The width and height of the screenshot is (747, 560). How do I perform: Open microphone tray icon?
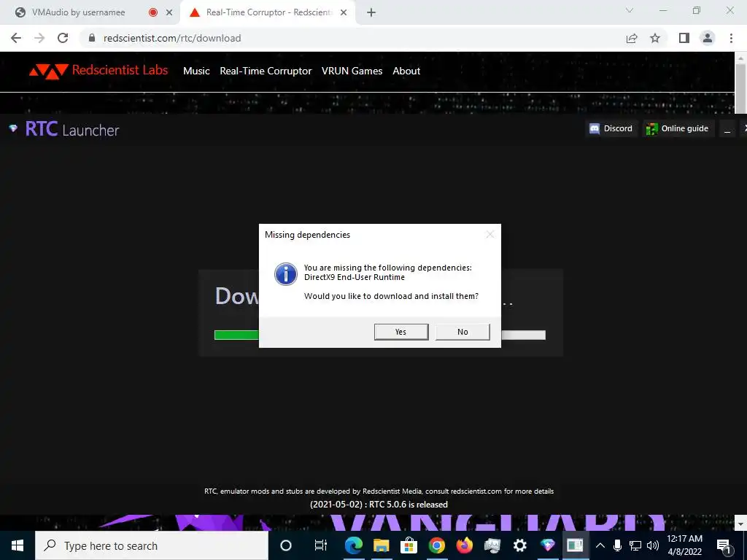click(617, 545)
